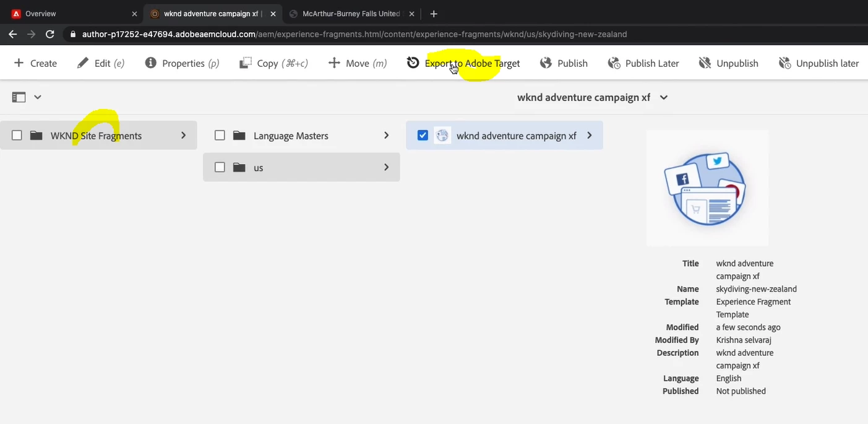
Task: Click the WKND Site Fragments folder name
Action: pyautogui.click(x=96, y=136)
